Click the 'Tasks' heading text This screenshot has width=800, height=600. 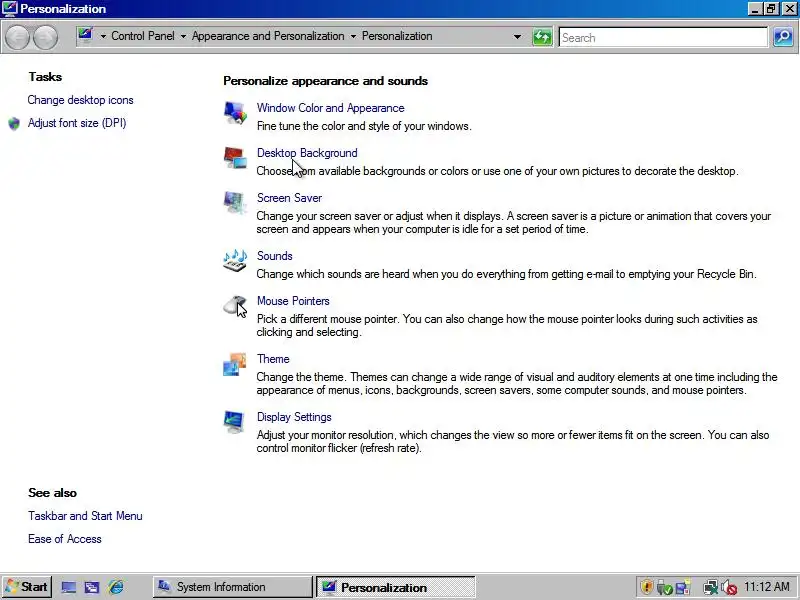[x=45, y=77]
